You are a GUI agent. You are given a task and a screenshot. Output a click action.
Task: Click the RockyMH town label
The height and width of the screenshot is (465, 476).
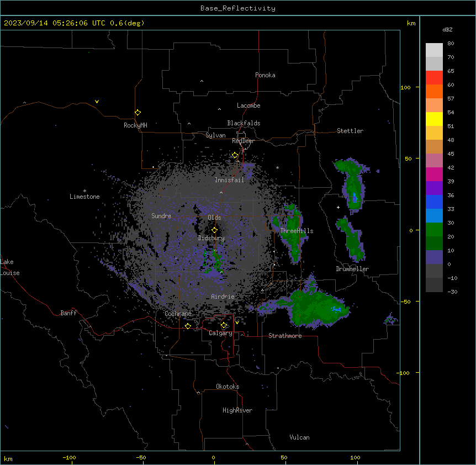tap(135, 125)
